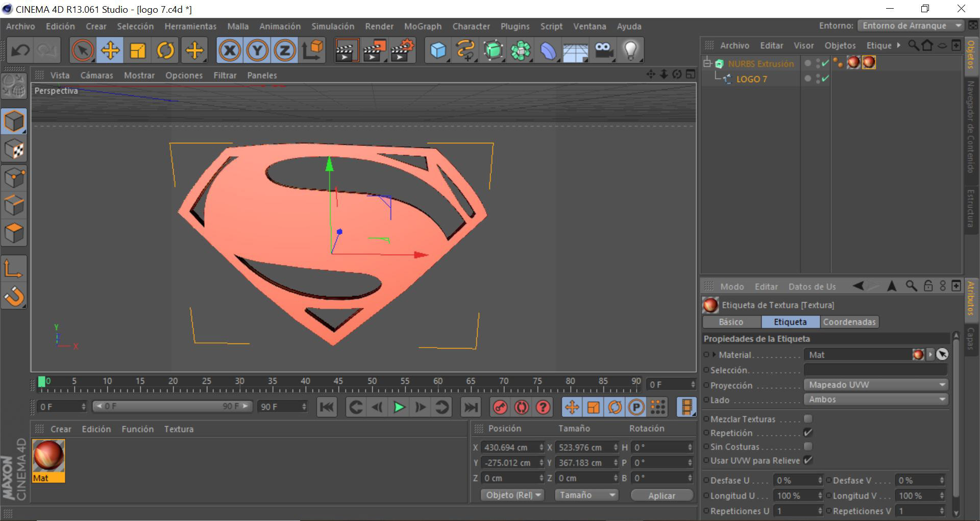Activate the Move tool in top toolbar
This screenshot has width=980, height=521.
[x=110, y=50]
